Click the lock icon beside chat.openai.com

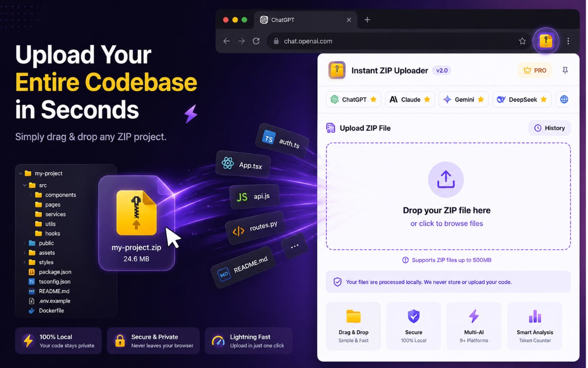pos(276,41)
